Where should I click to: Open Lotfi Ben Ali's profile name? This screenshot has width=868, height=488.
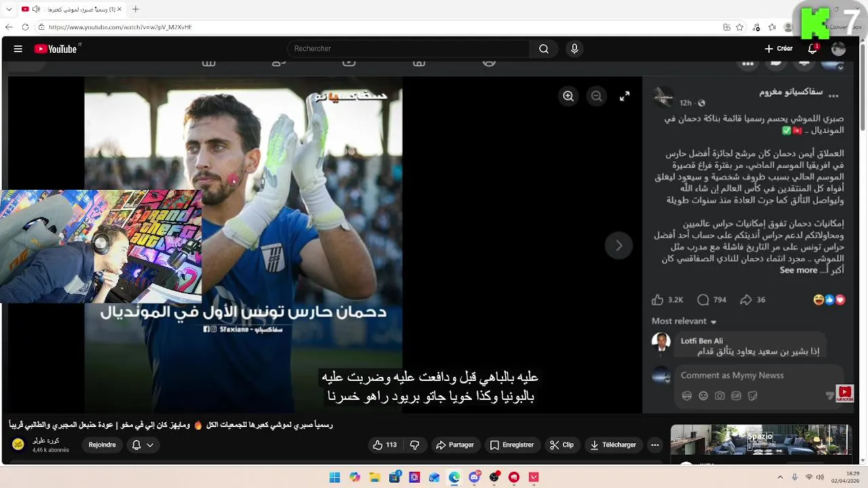click(702, 341)
